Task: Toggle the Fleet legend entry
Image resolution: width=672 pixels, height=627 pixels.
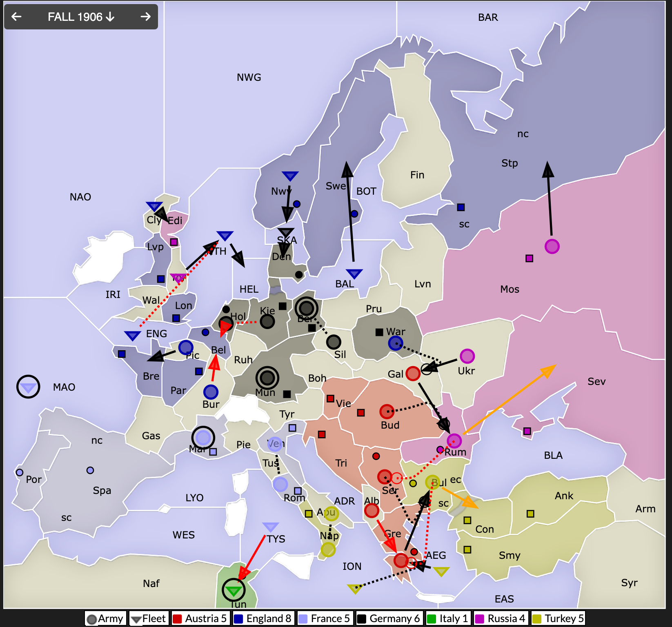Action: point(148,618)
